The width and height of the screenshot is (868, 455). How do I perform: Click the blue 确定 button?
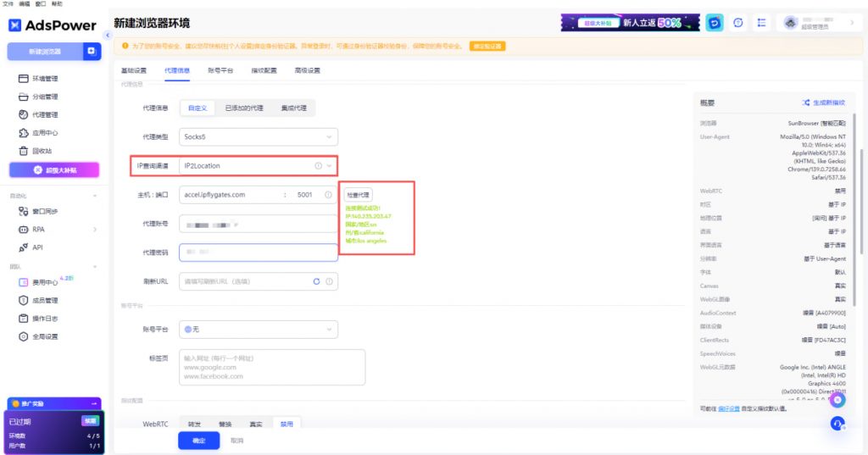point(198,441)
